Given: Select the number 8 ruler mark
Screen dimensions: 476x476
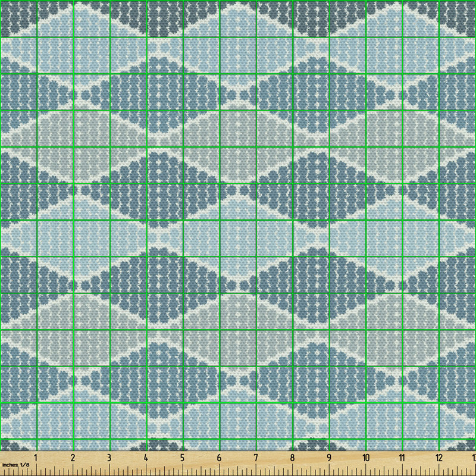Looking at the screenshot, I should click(x=292, y=458).
